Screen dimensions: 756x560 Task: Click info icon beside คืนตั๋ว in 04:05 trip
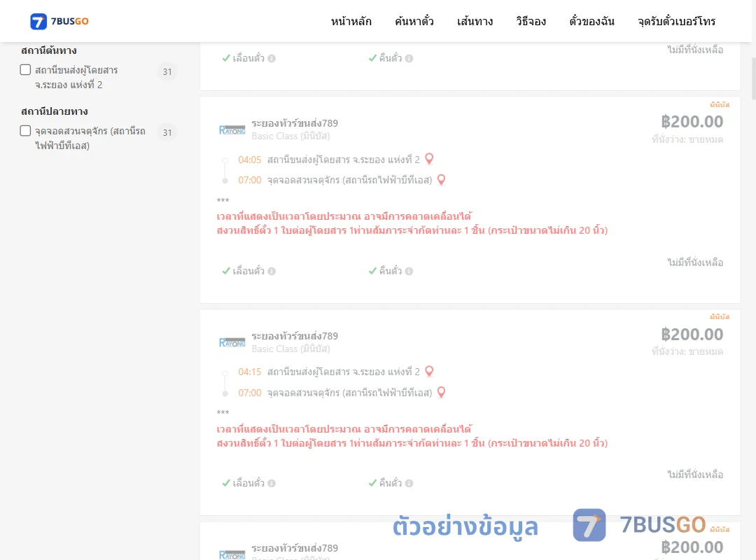point(409,271)
